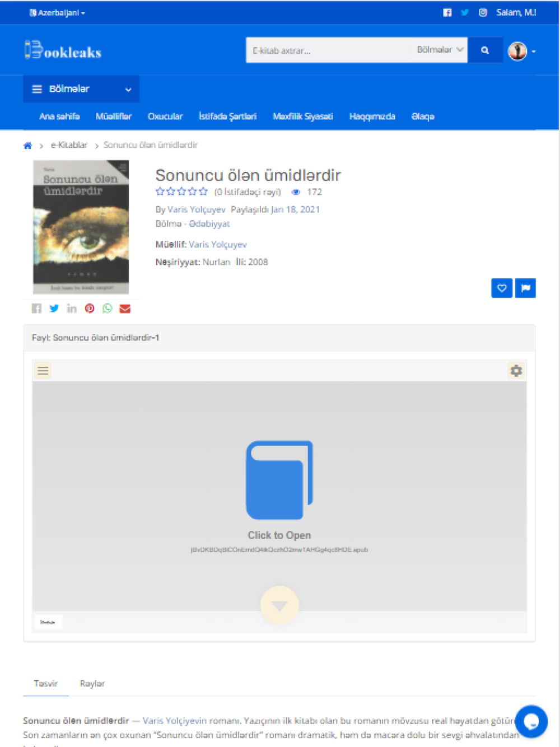This screenshot has width=560, height=747.
Task: Open the Facebook icon in the top bar
Action: pyautogui.click(x=447, y=12)
